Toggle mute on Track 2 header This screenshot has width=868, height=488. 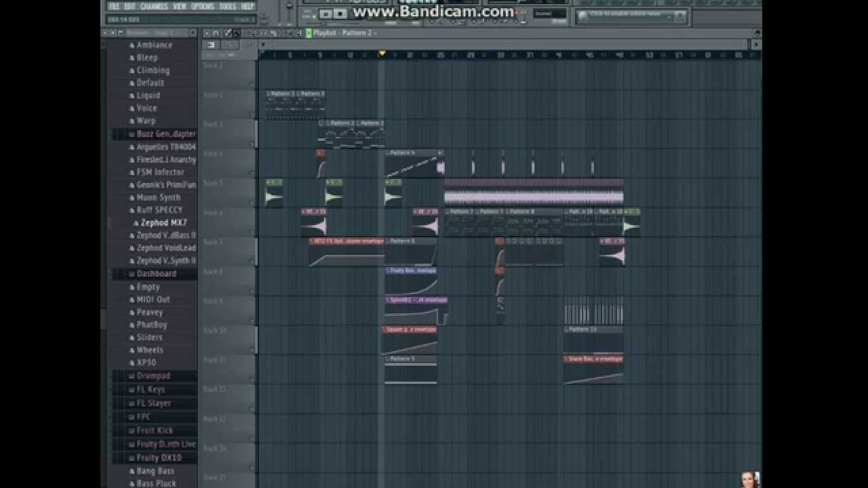click(252, 115)
